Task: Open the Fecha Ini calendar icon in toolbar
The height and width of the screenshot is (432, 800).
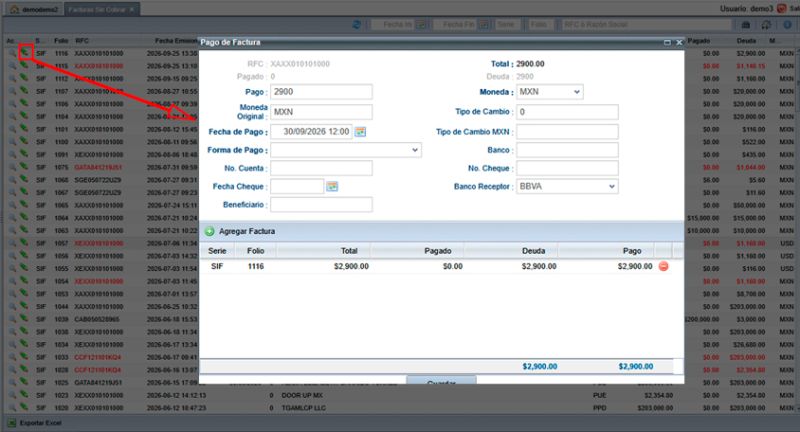Action: point(421,24)
